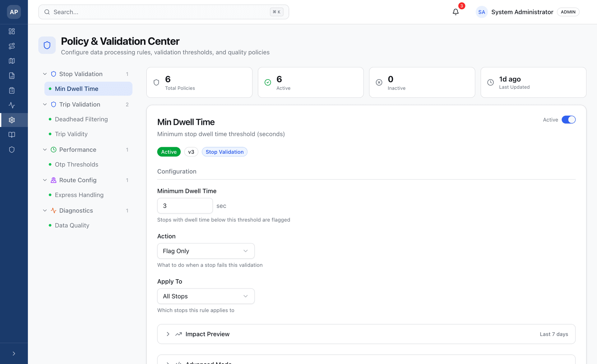Click the Total Policies stat card
The image size is (597, 364).
click(x=199, y=82)
